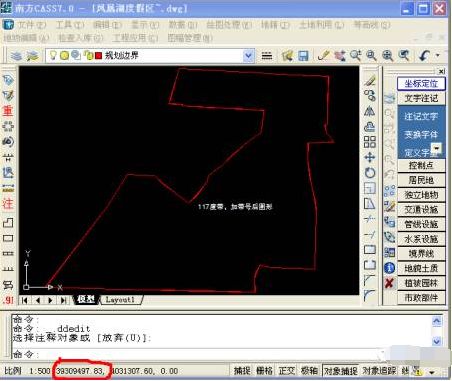Click the last-tab navigation arrow
The height and width of the screenshot is (381, 452).
pos(63,300)
